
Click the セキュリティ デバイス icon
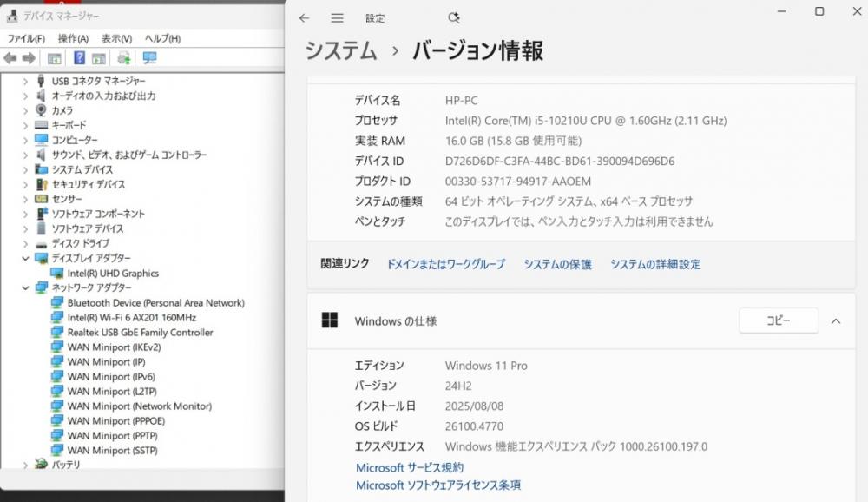(42, 184)
